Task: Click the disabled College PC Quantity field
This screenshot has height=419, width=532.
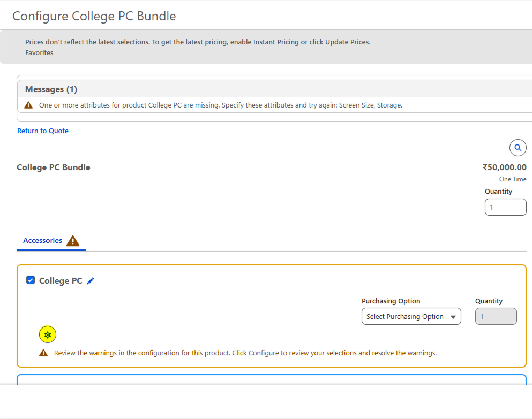Action: [496, 316]
